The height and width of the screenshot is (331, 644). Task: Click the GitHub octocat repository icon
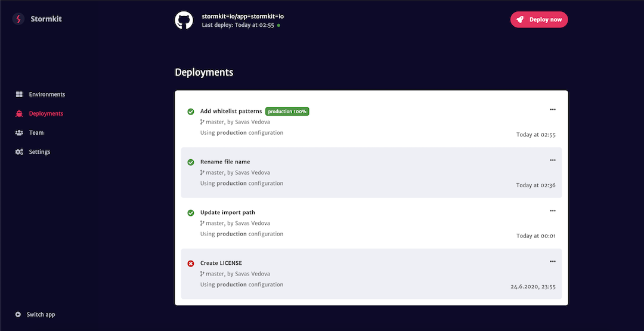click(184, 20)
